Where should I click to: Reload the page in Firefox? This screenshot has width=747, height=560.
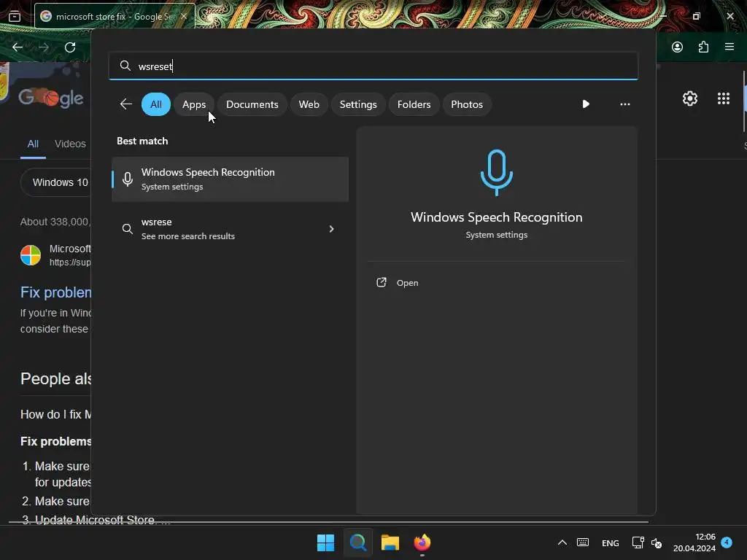pyautogui.click(x=70, y=47)
